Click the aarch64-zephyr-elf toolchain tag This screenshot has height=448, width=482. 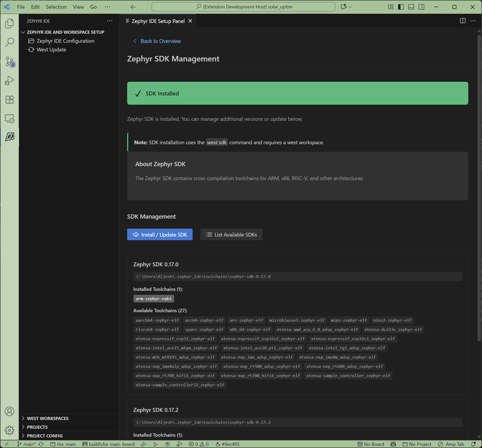coord(157,320)
